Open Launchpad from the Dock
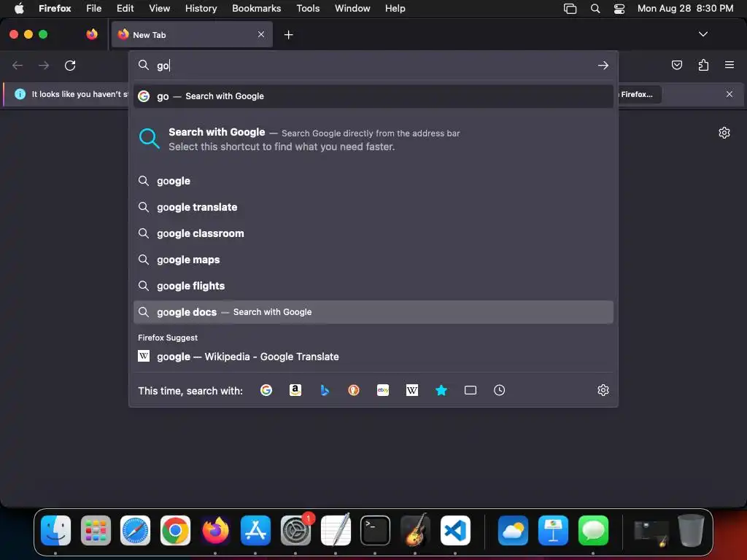 click(x=96, y=531)
